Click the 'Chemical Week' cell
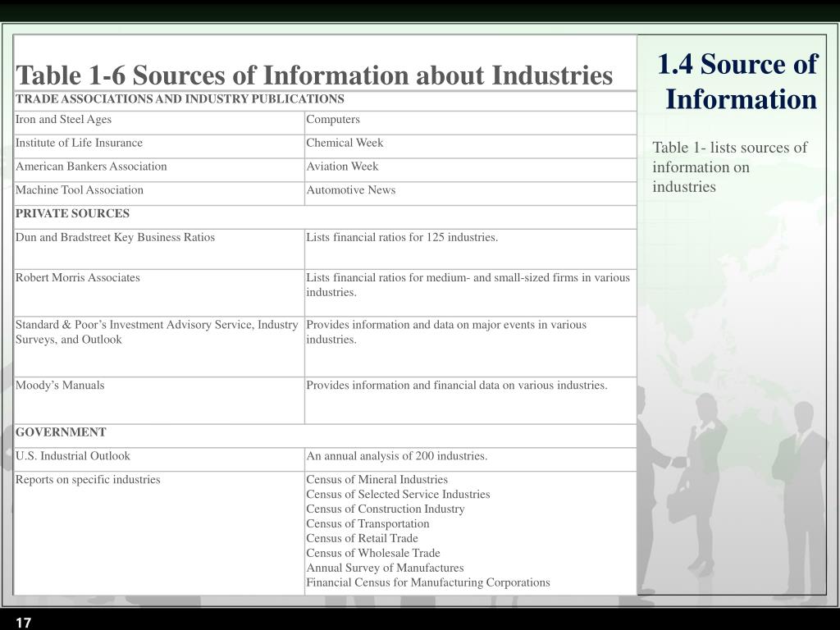 click(470, 146)
